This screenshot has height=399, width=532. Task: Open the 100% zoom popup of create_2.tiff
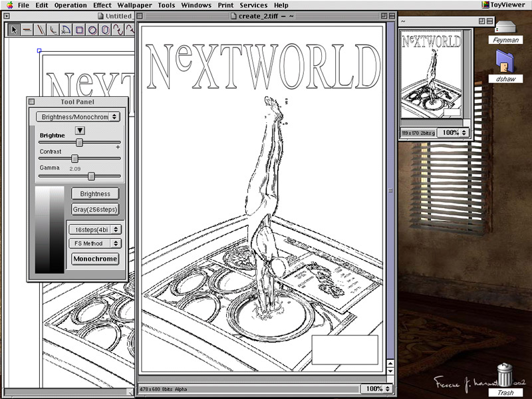coord(377,389)
